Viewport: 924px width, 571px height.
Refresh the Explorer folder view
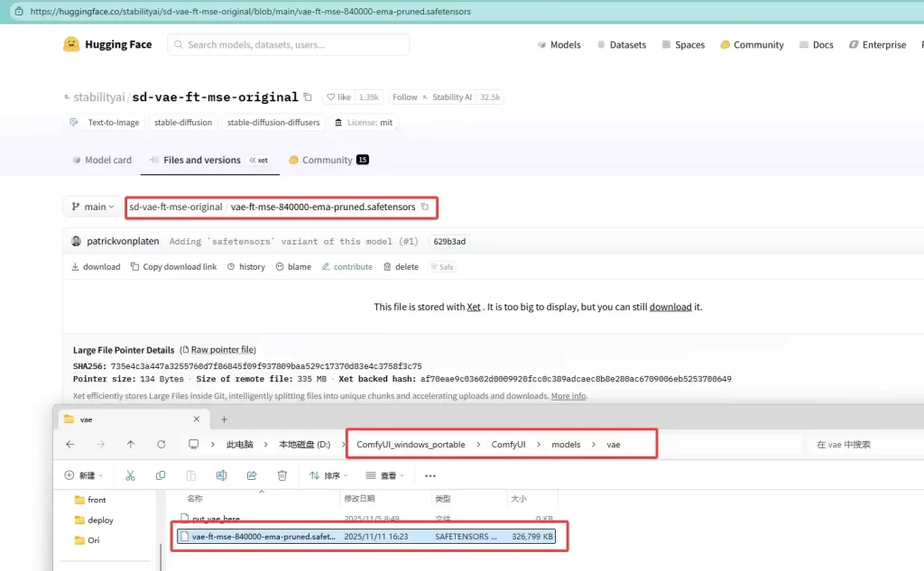[161, 445]
